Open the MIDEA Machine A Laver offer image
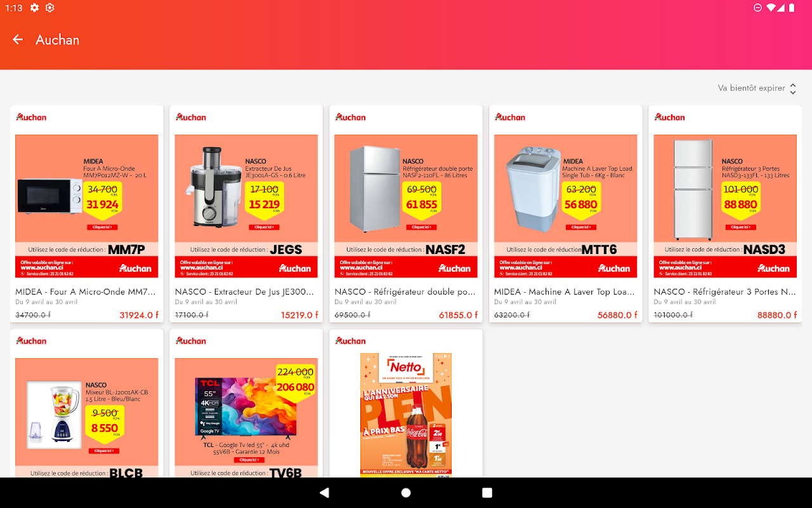This screenshot has width=812, height=508. [565, 206]
